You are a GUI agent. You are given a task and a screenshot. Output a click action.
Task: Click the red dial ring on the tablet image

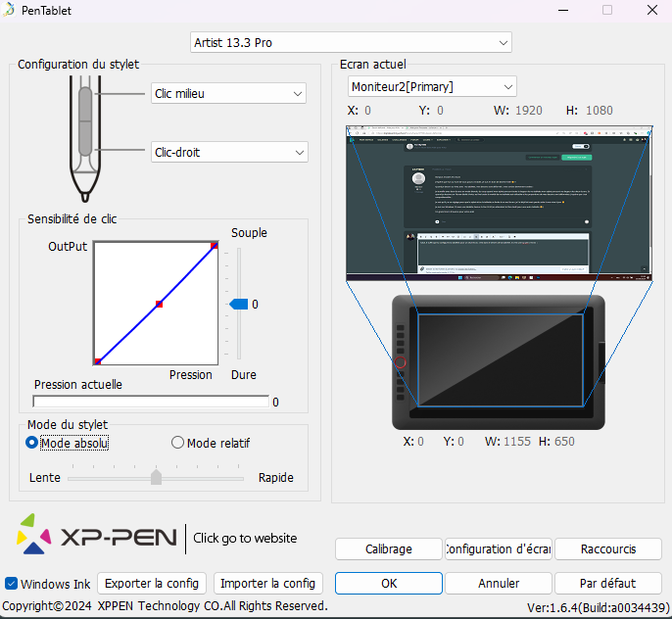click(401, 364)
